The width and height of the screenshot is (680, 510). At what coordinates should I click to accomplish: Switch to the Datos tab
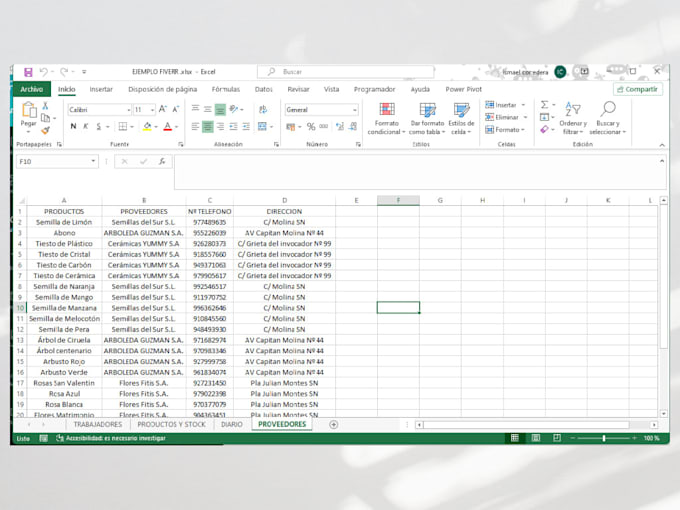(264, 89)
